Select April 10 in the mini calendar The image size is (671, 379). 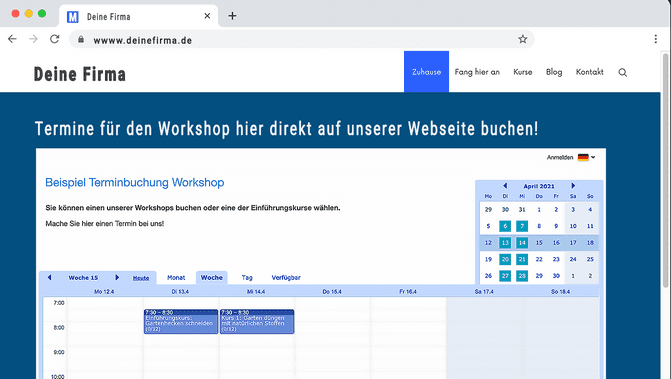[x=573, y=226]
